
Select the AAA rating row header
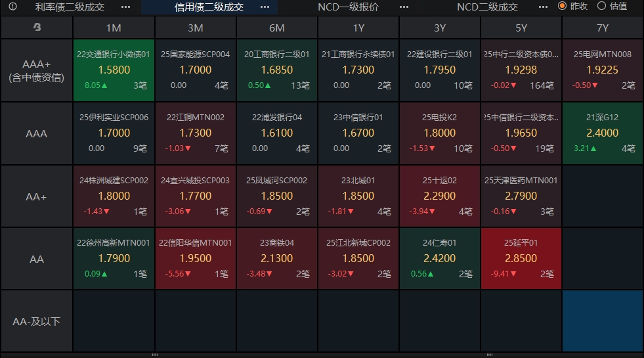[37, 133]
